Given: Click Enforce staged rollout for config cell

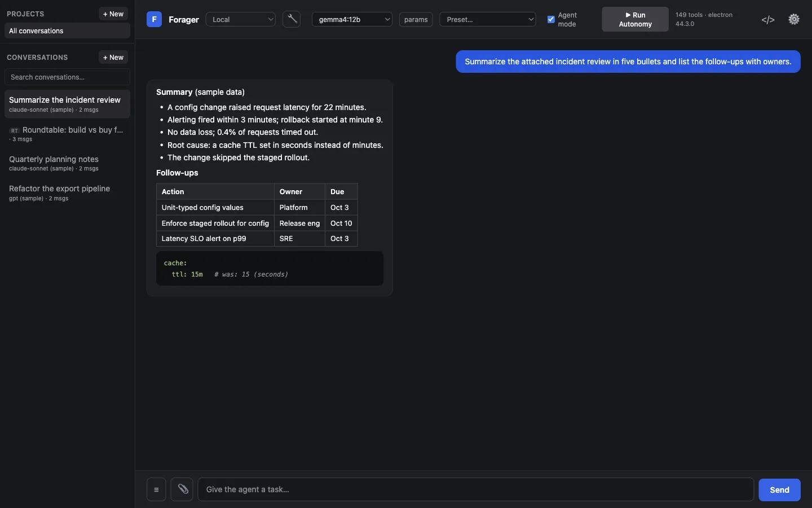Looking at the screenshot, I should point(215,223).
